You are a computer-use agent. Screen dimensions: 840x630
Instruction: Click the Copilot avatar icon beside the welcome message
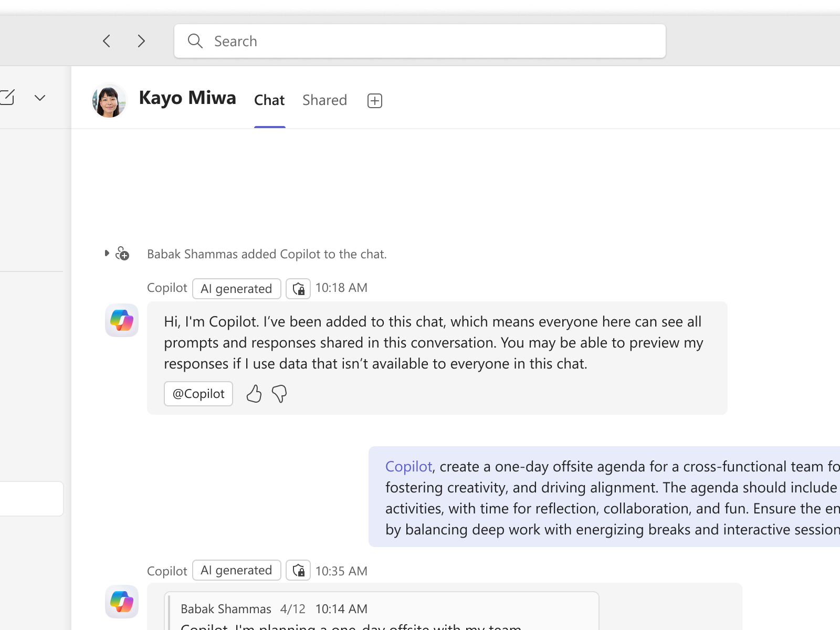coord(121,320)
